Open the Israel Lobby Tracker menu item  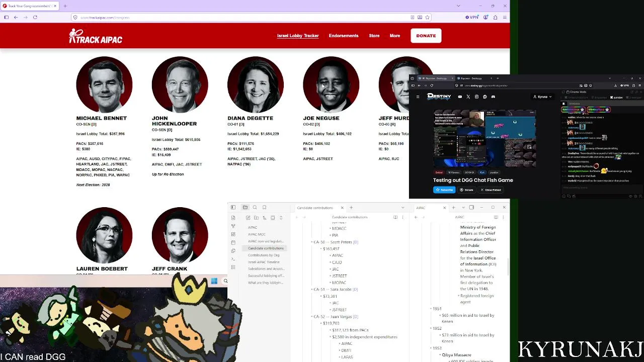point(298,36)
